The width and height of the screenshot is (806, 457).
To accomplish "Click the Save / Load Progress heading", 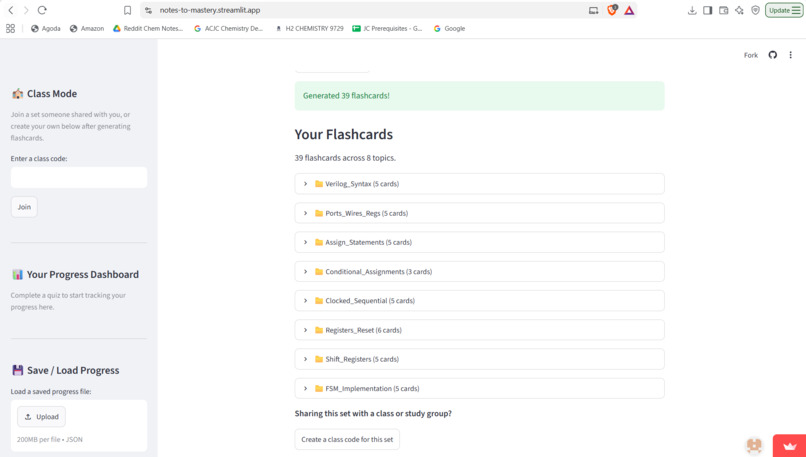I will click(x=73, y=370).
